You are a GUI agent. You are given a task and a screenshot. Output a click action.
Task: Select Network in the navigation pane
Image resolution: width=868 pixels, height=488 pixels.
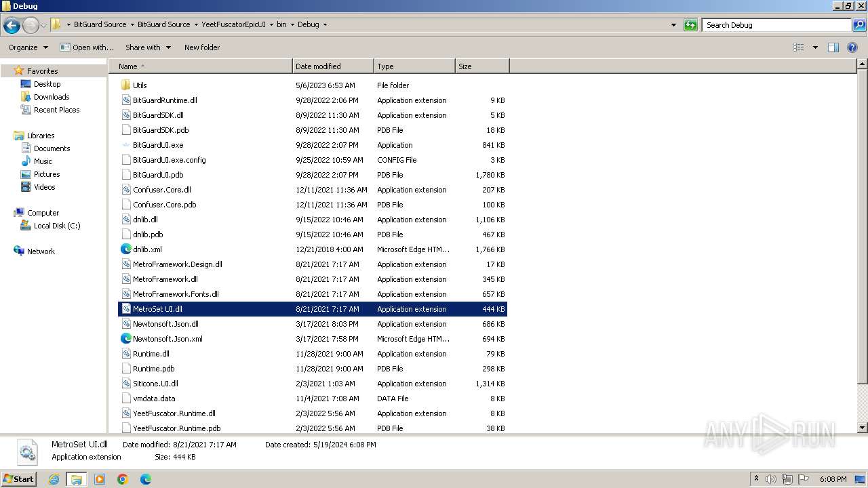pos(41,251)
